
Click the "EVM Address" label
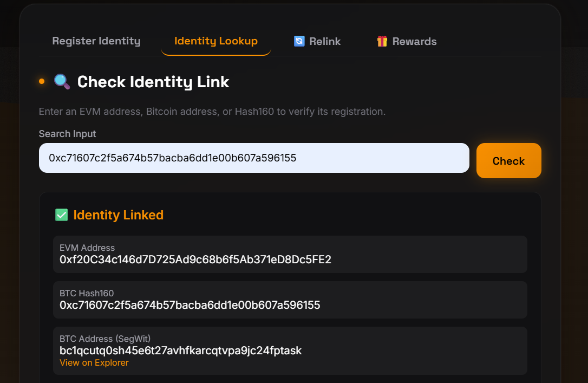(87, 248)
